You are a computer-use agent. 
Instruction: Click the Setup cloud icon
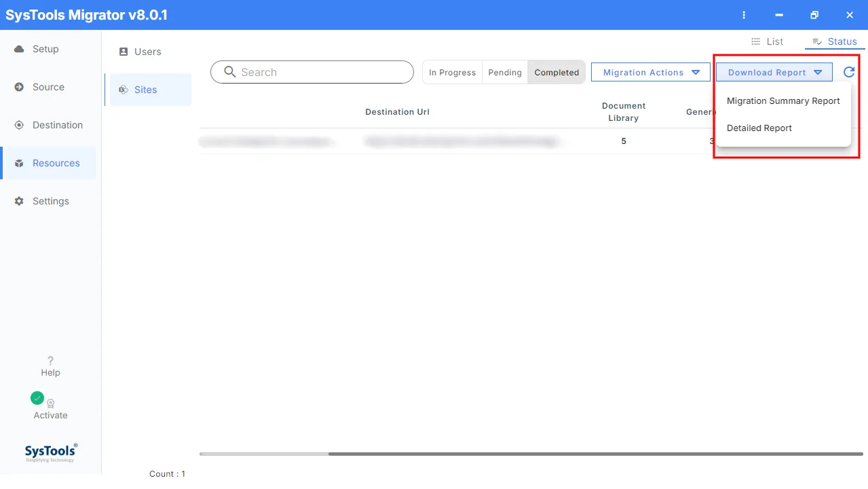pos(19,49)
